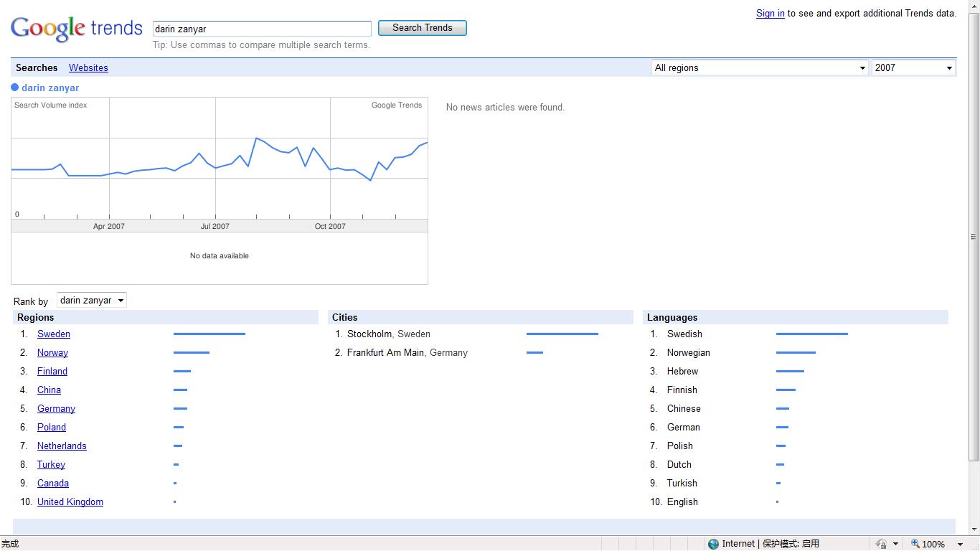This screenshot has height=551, width=980.
Task: Click the 'No news articles were found.' message
Action: [505, 108]
